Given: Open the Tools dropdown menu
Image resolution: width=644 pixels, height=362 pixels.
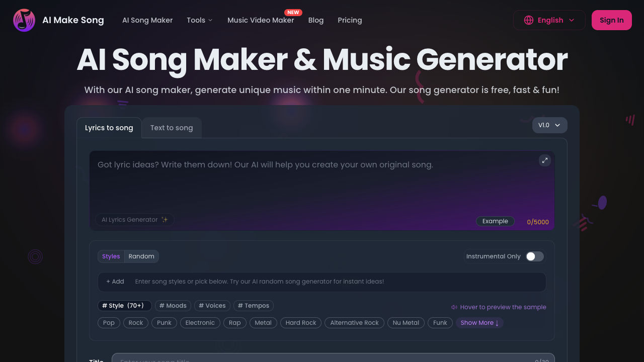Looking at the screenshot, I should [199, 20].
